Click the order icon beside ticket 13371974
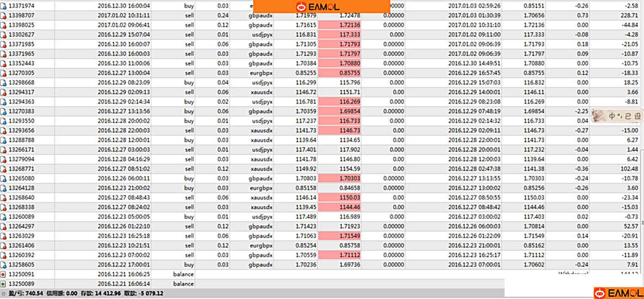The width and height of the screenshot is (644, 299). (3, 6)
